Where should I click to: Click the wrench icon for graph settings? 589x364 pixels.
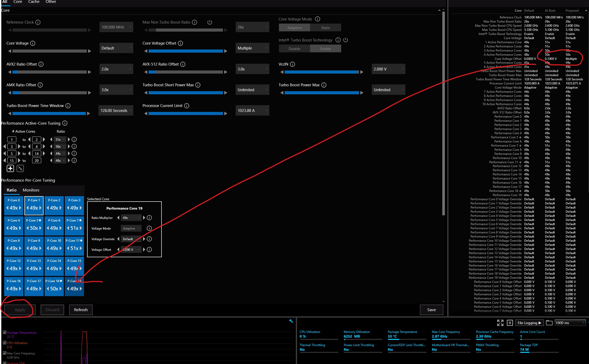pyautogui.click(x=291, y=321)
